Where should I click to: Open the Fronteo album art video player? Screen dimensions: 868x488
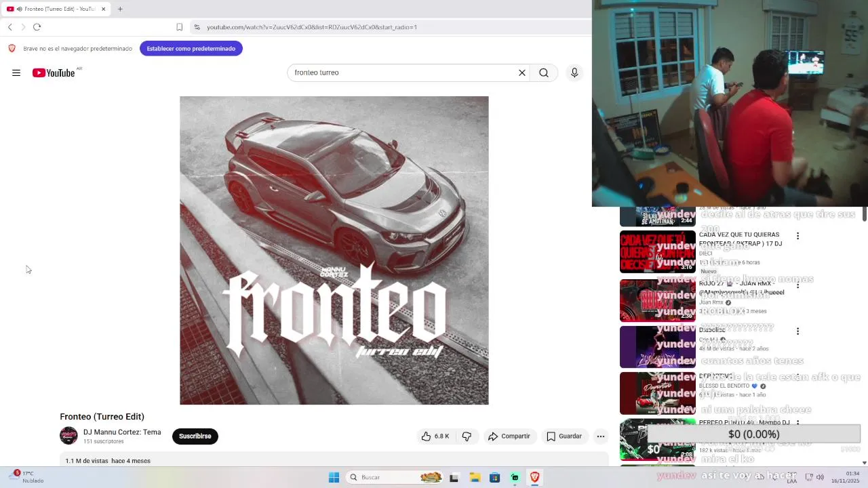coord(334,251)
